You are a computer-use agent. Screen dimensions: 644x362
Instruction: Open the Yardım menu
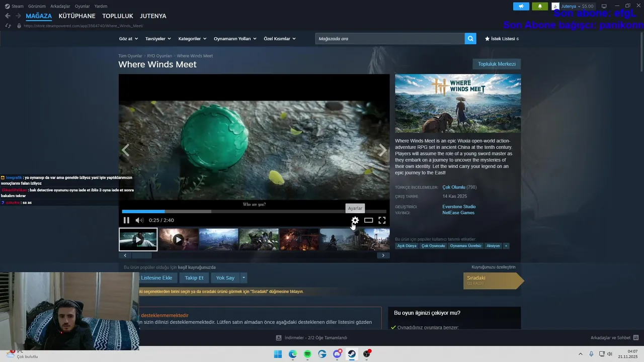[x=101, y=6]
